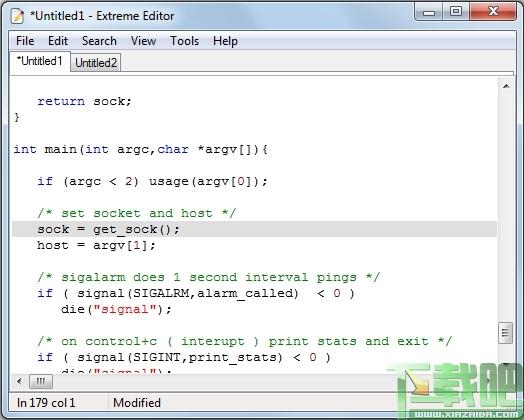Viewport: 524px width, 420px height.
Task: Click the horizontal scrollbar thumb
Action: 41,381
